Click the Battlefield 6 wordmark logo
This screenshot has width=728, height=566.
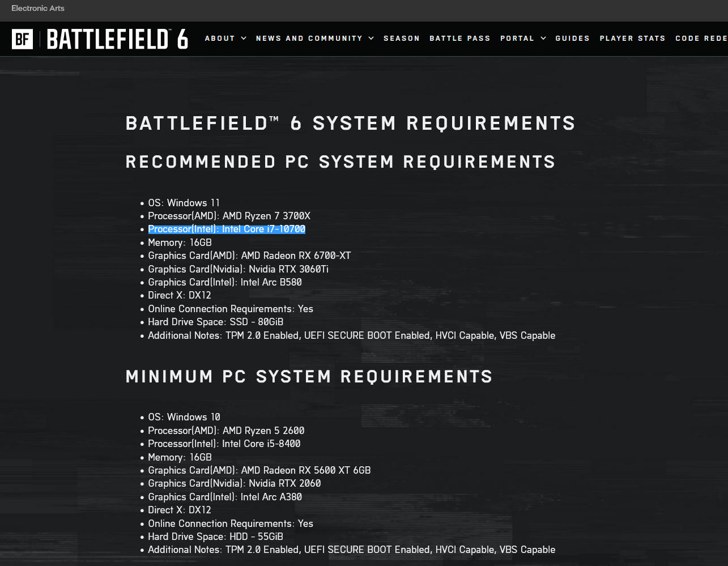click(x=117, y=39)
